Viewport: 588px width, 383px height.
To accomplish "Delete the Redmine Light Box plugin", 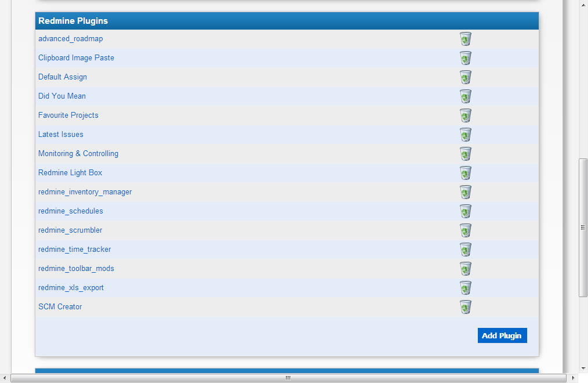I will click(x=465, y=173).
